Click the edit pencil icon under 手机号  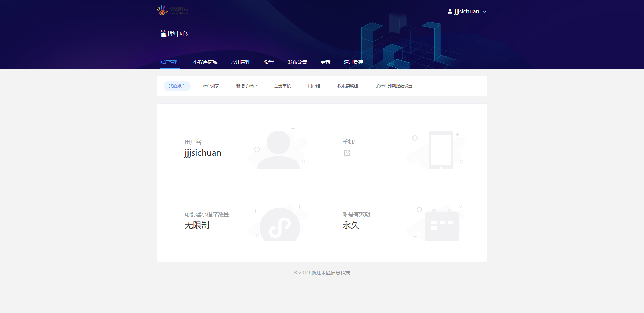click(347, 153)
